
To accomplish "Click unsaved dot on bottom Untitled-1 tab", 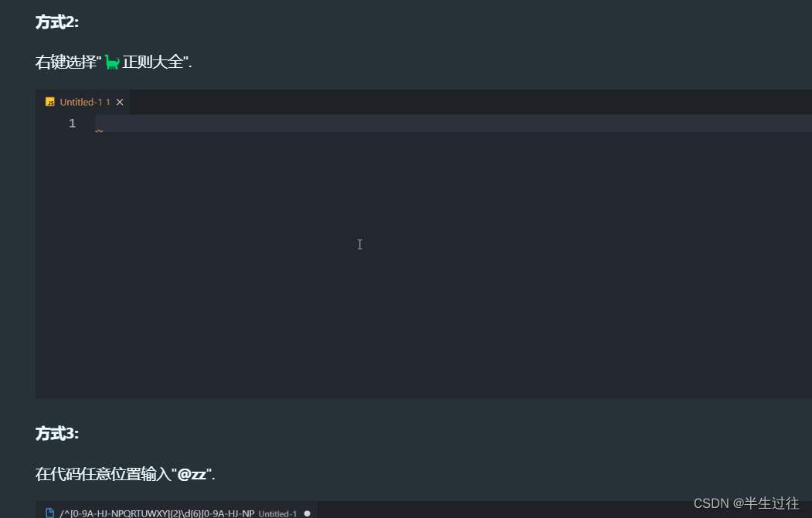I will tap(307, 513).
